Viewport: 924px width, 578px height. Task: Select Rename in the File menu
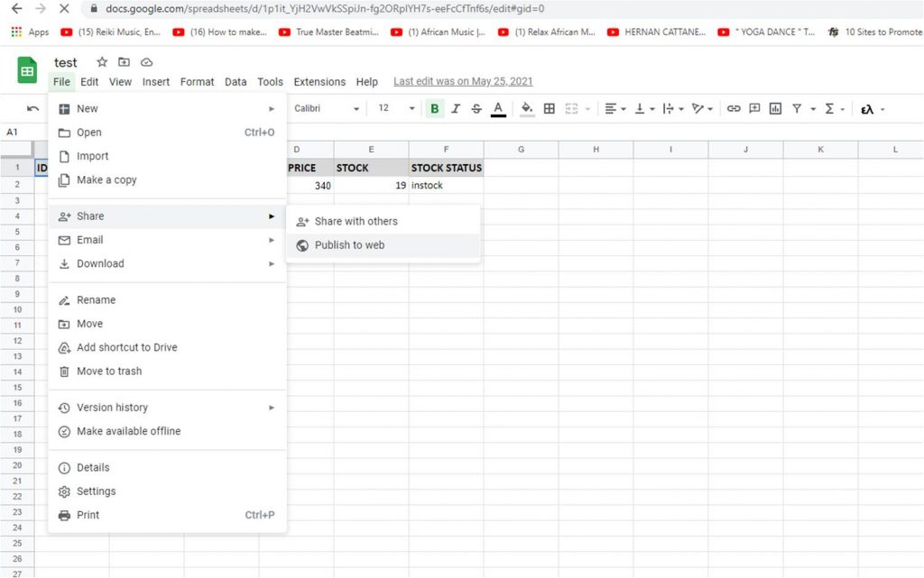pos(167,299)
